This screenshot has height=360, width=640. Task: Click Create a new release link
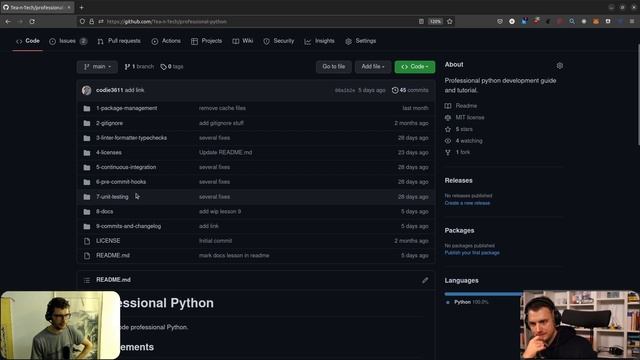point(467,203)
